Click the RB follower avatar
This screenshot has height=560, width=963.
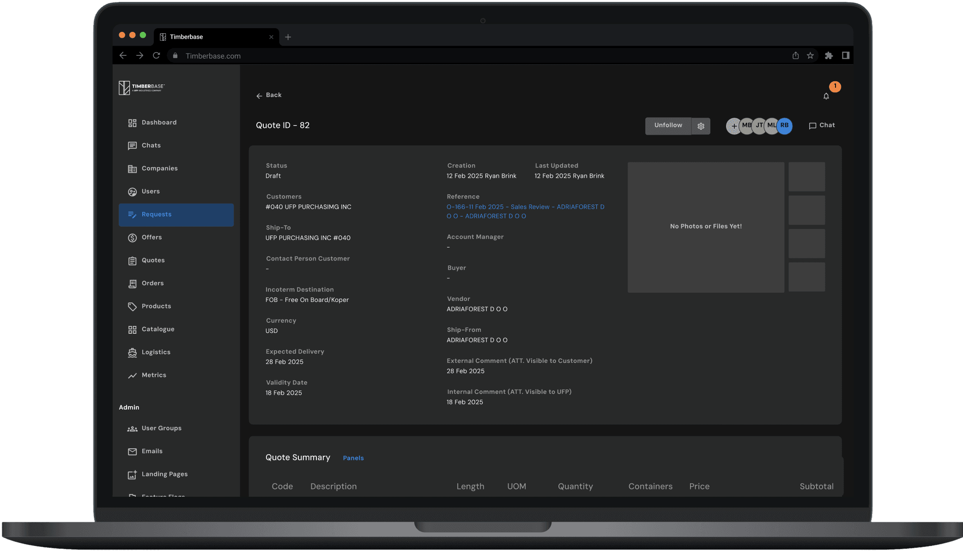pos(785,126)
